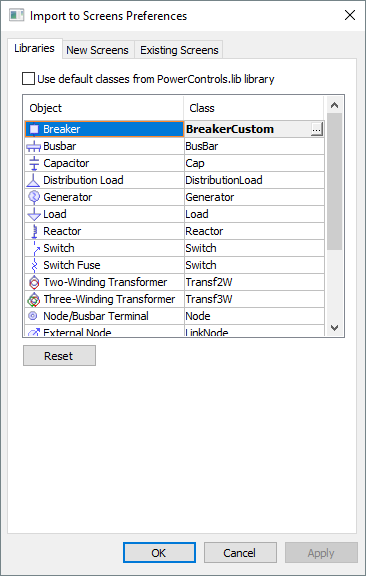Click the Capacitor symbol icon
Viewport: 366px width, 576px height.
(34, 163)
